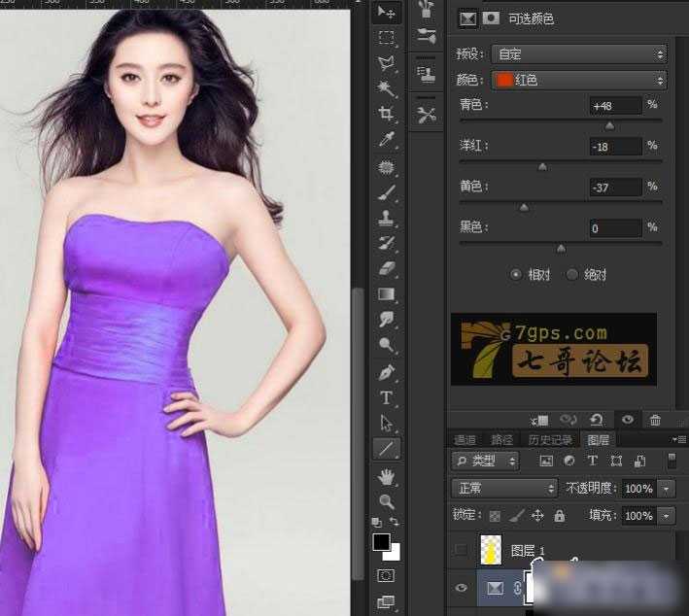Reset adjustment to defaults
The image size is (689, 616).
(x=597, y=420)
